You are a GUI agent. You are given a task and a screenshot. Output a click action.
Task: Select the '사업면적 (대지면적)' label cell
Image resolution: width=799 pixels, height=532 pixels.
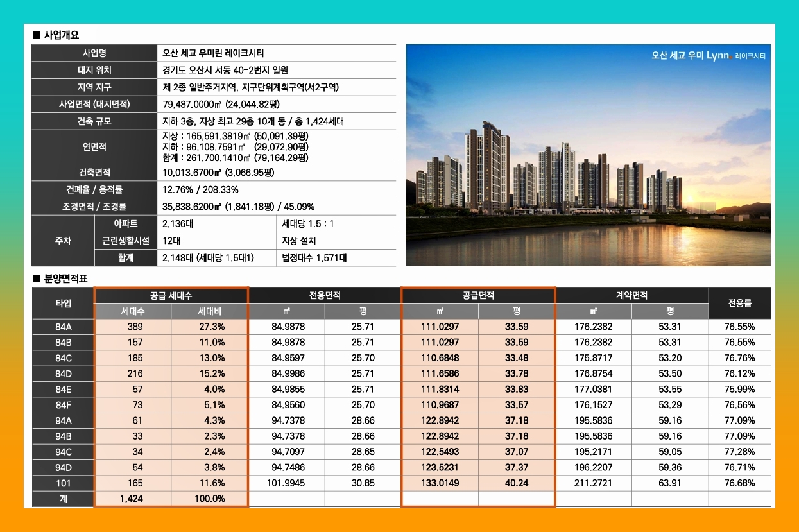[x=94, y=104]
